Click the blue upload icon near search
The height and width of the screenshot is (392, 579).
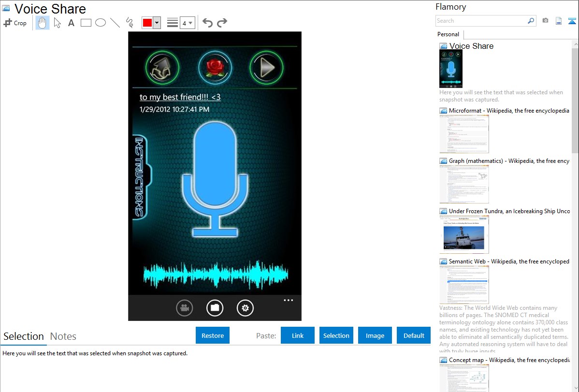(x=572, y=21)
